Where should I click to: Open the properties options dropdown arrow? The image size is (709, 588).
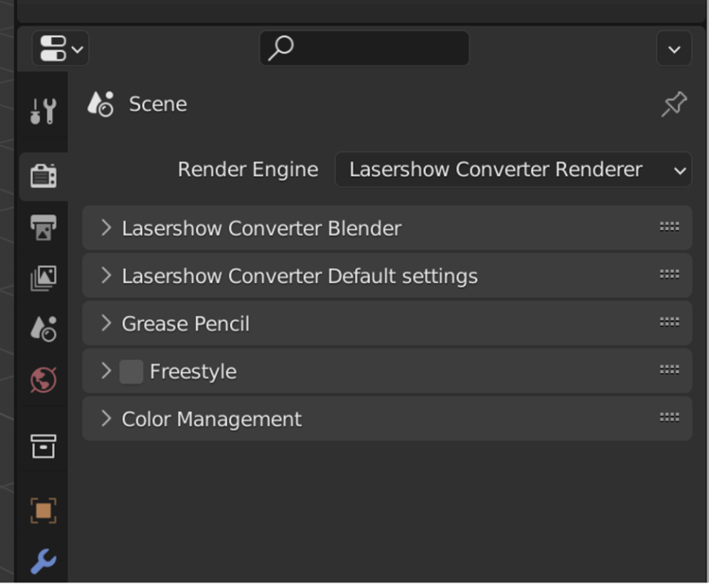pyautogui.click(x=674, y=49)
